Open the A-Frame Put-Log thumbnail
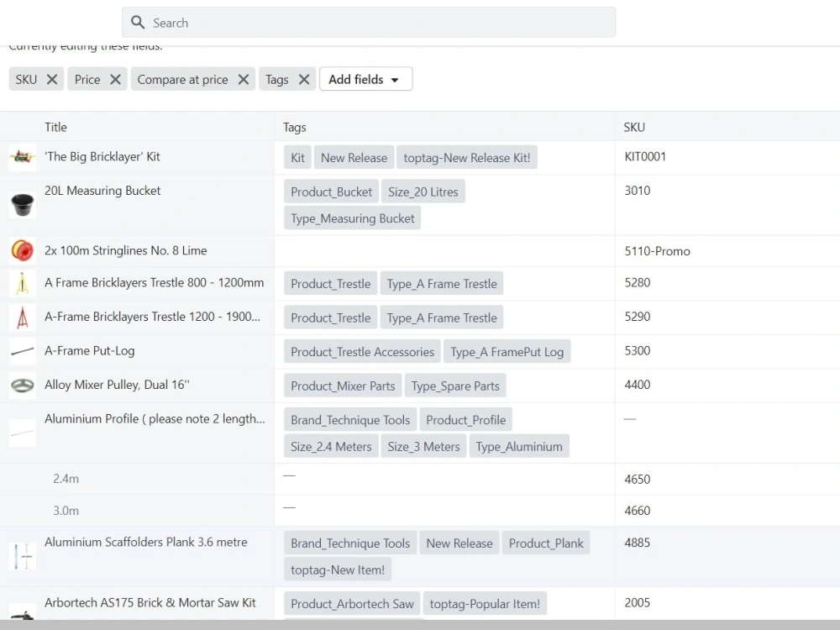The width and height of the screenshot is (840, 630). coord(23,352)
